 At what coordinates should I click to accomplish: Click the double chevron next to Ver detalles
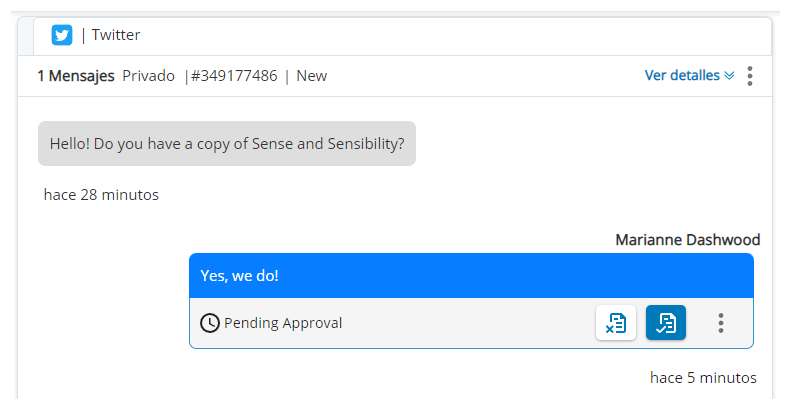(729, 76)
